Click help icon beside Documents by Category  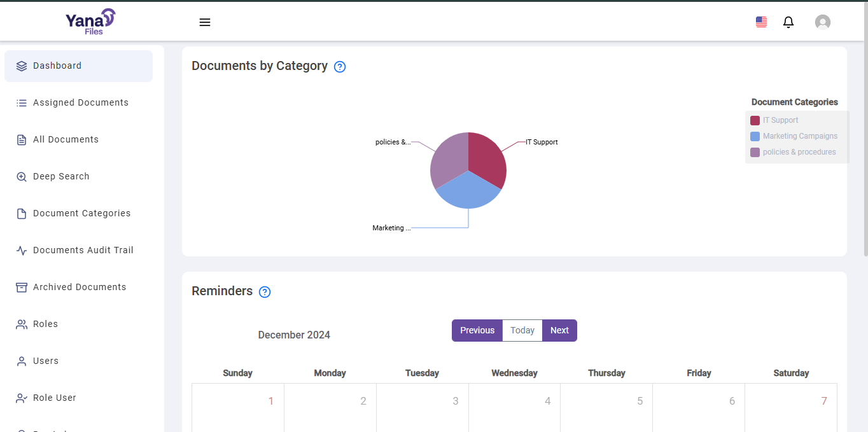click(x=340, y=67)
